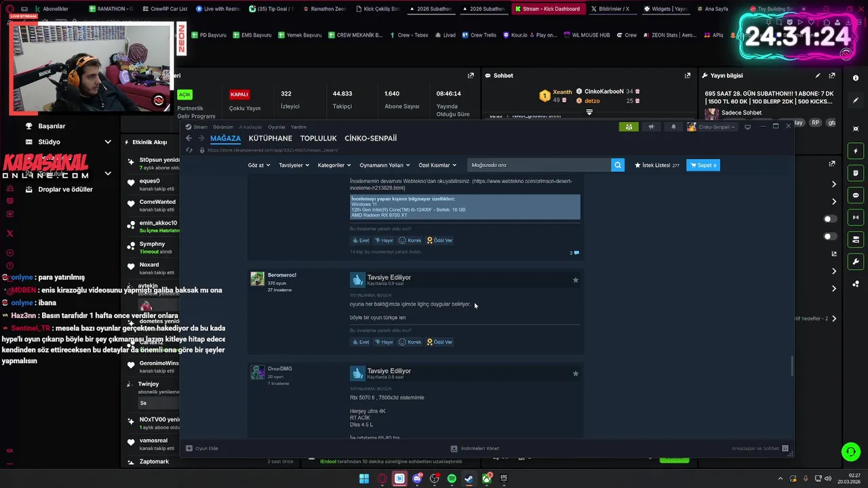Open Steam from the taskbar
This screenshot has height=488, width=868.
point(469,479)
